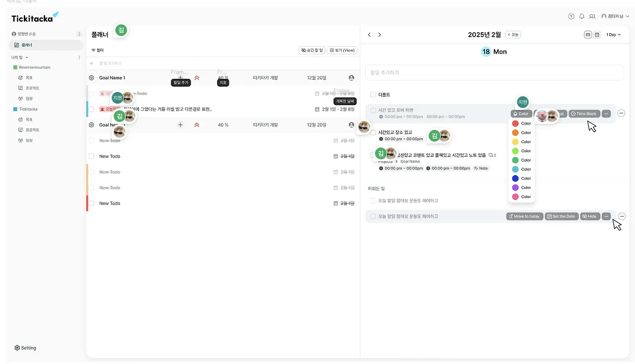635x364 pixels.
Task: Go to next date with right arrow
Action: (380, 35)
